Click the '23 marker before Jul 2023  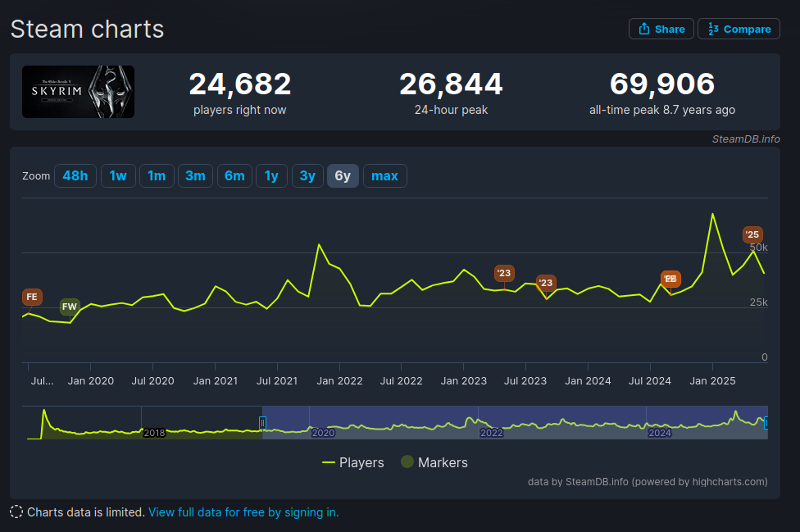click(x=504, y=273)
